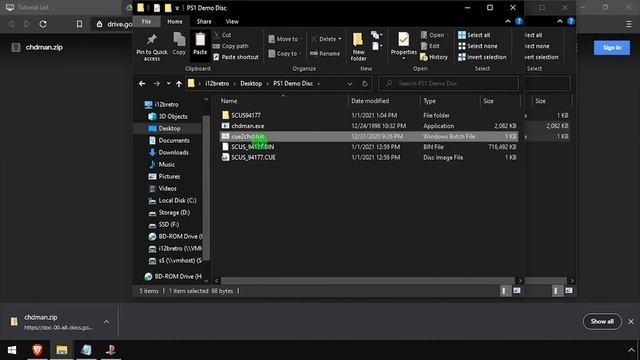
Task: Click Brave browser taskbar icon
Action: click(x=37, y=350)
